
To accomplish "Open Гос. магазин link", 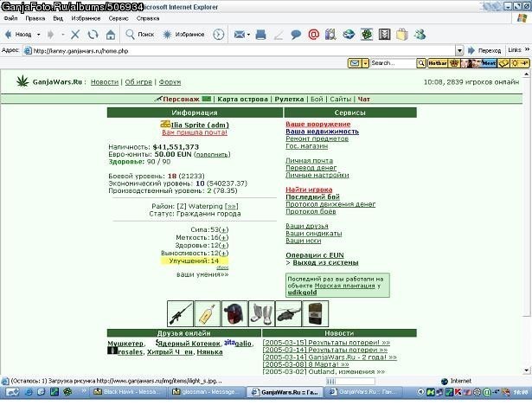I will click(307, 146).
